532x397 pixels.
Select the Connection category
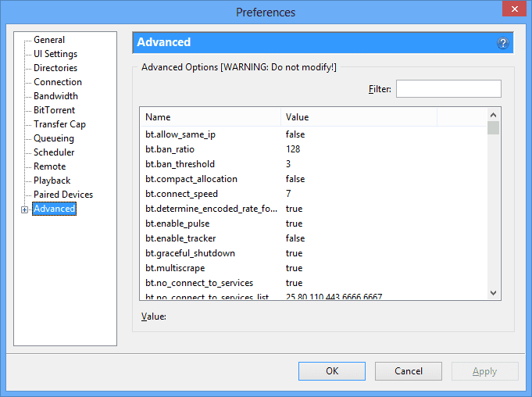(58, 82)
